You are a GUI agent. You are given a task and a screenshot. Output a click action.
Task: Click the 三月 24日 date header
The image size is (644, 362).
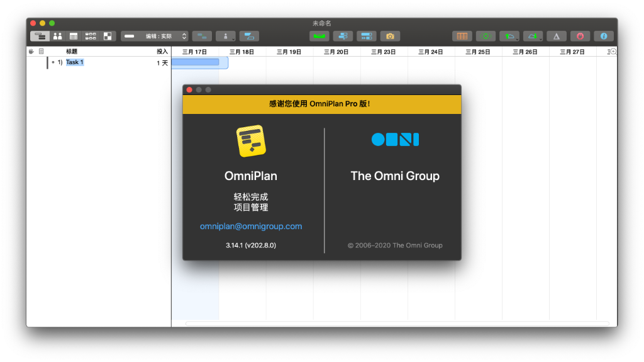pyautogui.click(x=431, y=52)
